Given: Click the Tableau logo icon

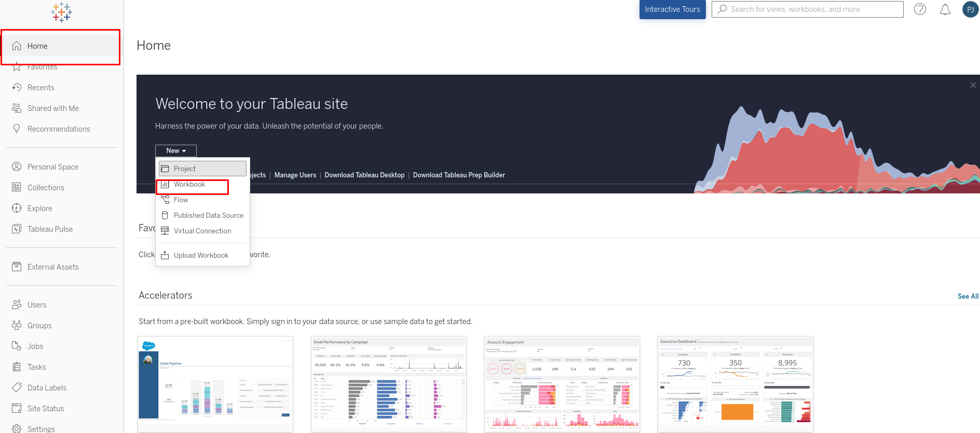Looking at the screenshot, I should (61, 12).
